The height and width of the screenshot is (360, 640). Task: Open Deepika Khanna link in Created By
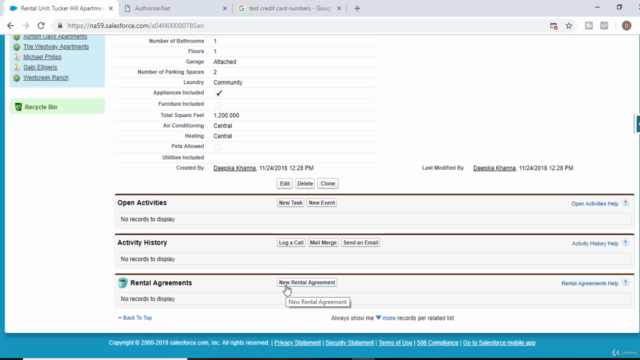click(234, 168)
